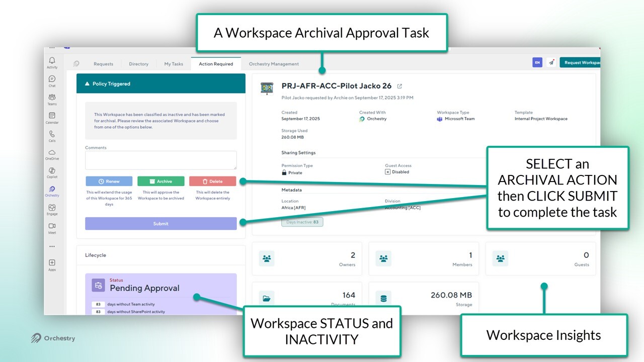Click the PRJ-AFR-ACC-Pilot Jacko 26 title

tap(337, 86)
